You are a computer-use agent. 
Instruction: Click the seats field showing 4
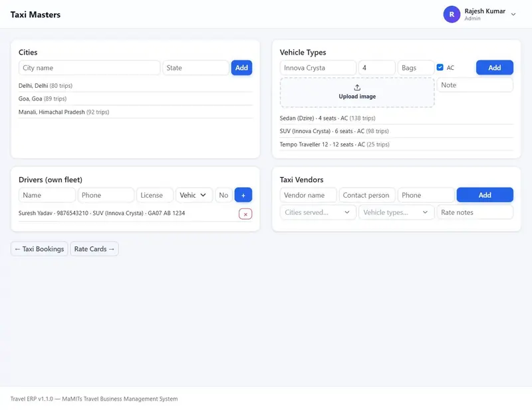377,68
